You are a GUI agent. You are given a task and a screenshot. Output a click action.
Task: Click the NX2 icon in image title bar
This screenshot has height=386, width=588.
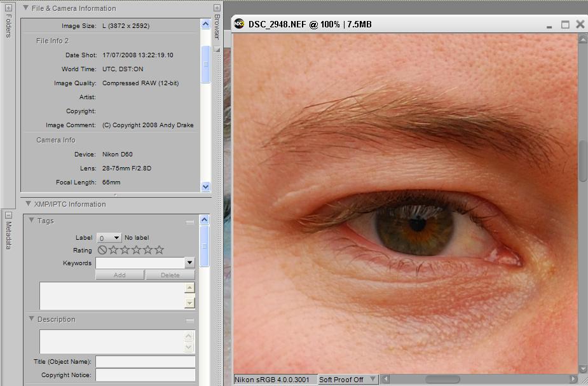point(239,24)
